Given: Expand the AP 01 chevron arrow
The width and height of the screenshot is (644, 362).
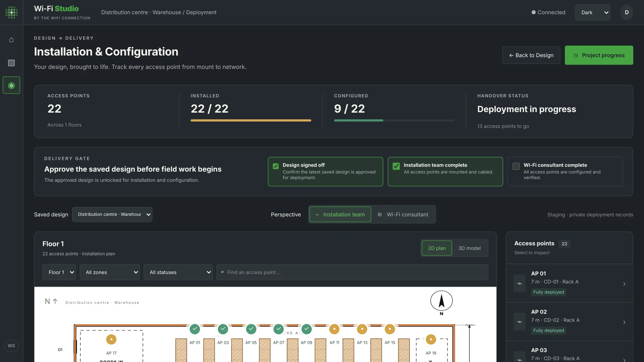Looking at the screenshot, I should 624,284.
